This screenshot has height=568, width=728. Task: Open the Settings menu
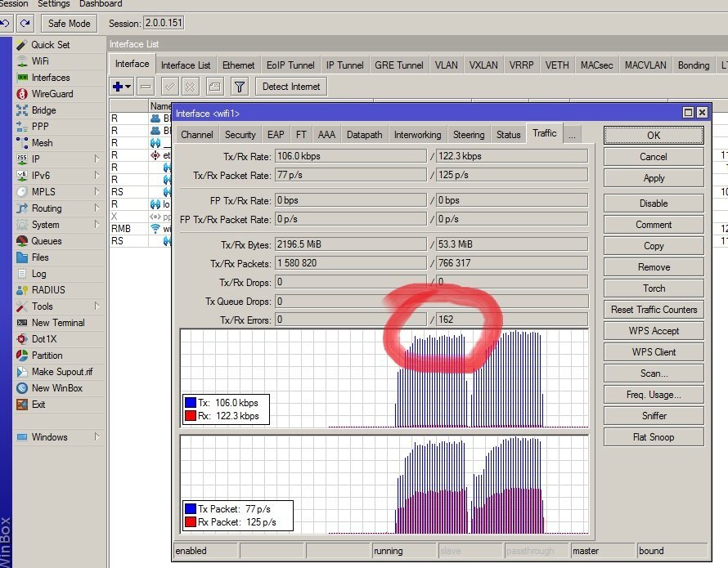pyautogui.click(x=54, y=4)
